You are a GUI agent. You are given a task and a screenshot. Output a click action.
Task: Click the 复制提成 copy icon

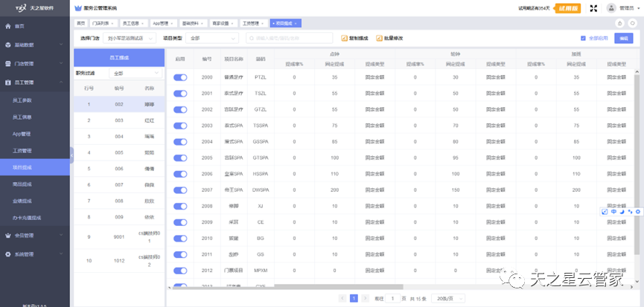click(x=344, y=38)
